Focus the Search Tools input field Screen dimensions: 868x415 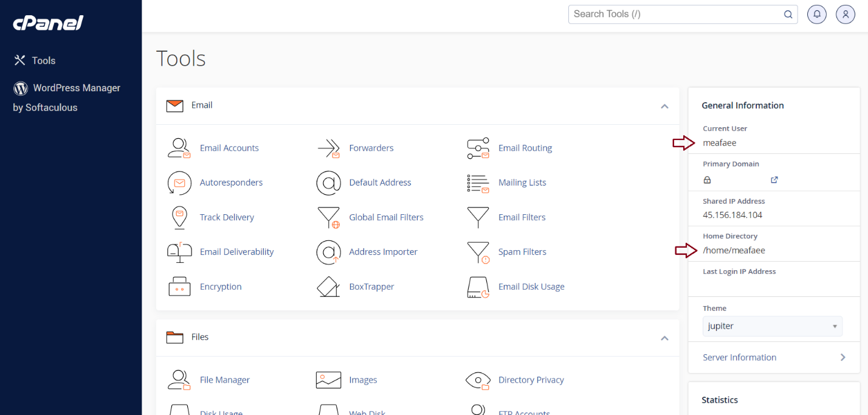[x=675, y=14]
